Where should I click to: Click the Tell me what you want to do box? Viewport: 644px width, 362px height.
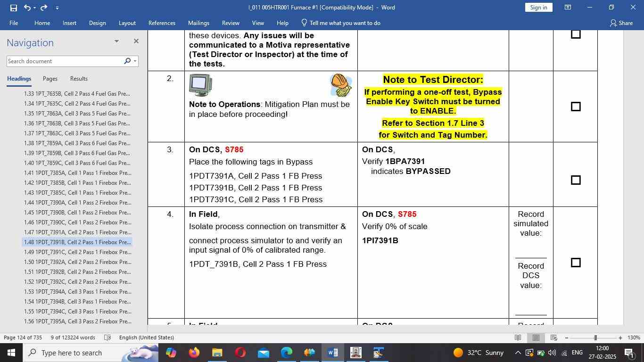click(340, 23)
